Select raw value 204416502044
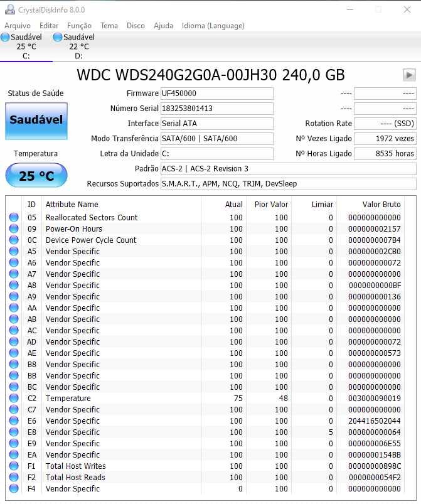 [x=375, y=421]
